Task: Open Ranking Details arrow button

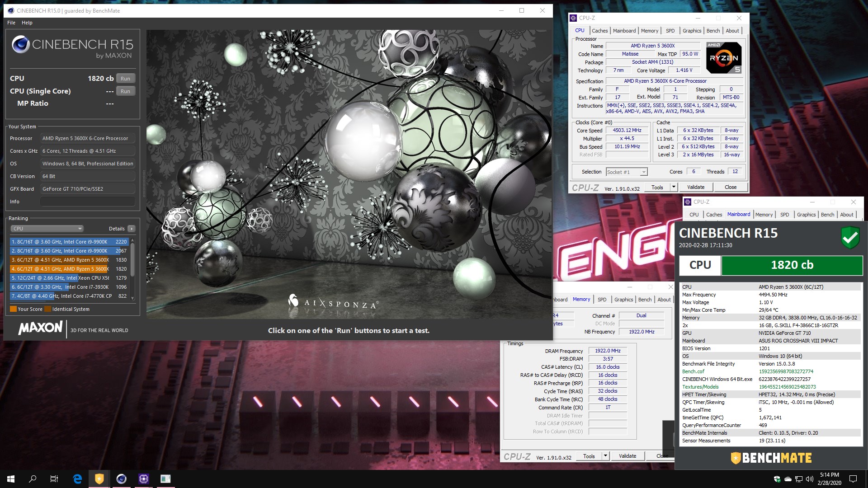Action: [x=132, y=229]
